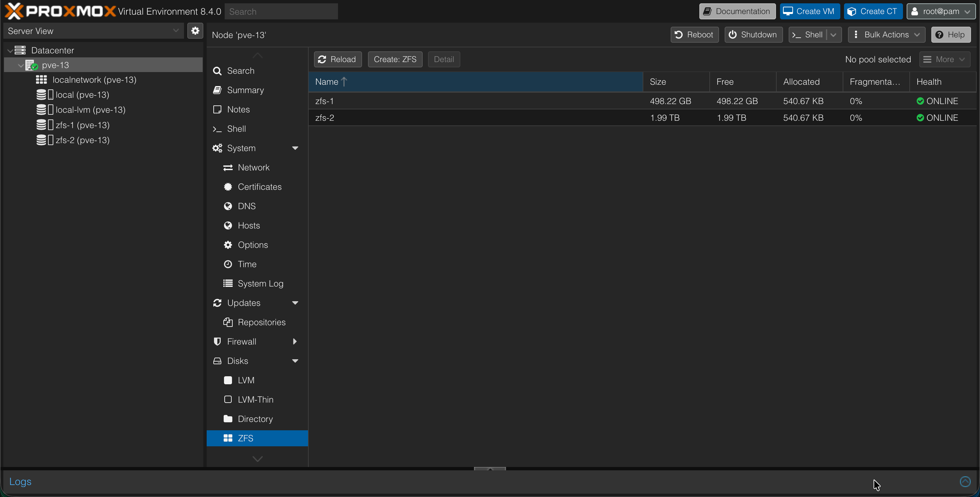The image size is (980, 497).
Task: Open the Notes section
Action: tap(238, 109)
